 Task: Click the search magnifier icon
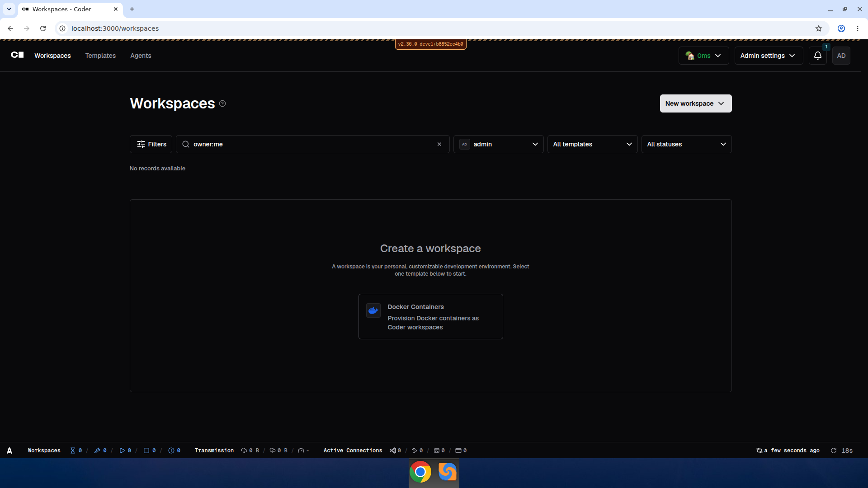(185, 144)
